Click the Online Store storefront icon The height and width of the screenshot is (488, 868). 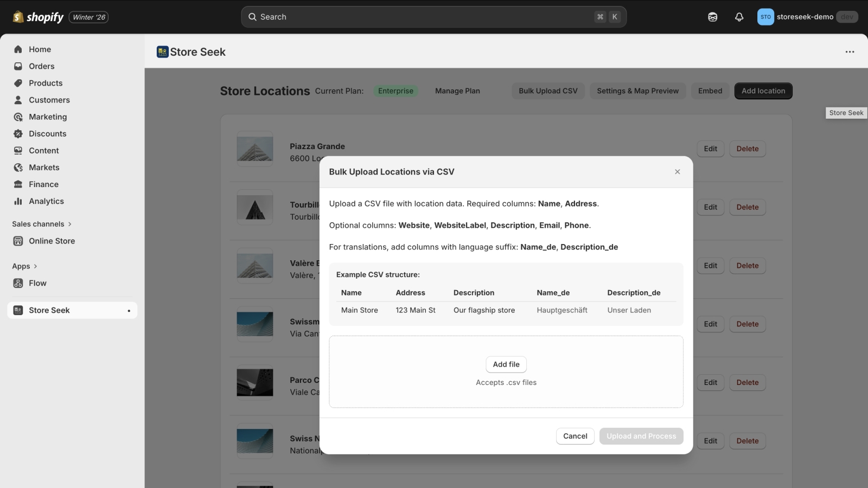18,241
